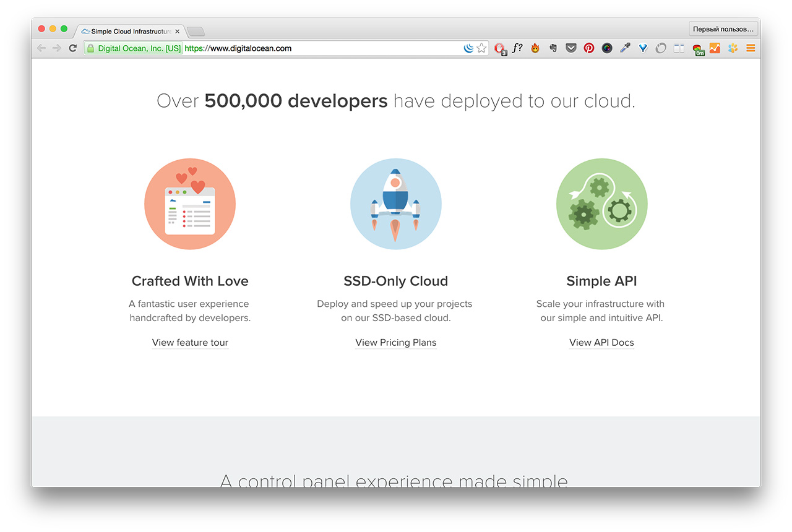Click the Pocket save extension icon
This screenshot has height=532, width=792.
coord(571,48)
